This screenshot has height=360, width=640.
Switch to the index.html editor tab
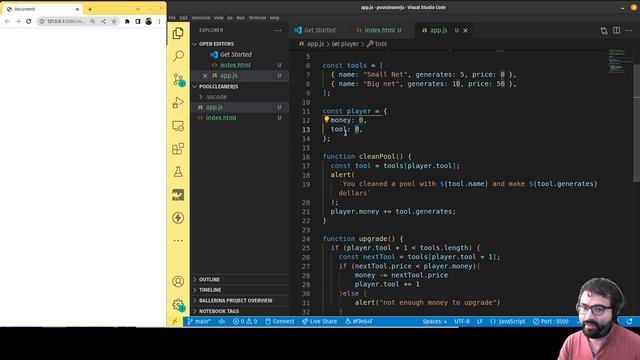point(379,30)
